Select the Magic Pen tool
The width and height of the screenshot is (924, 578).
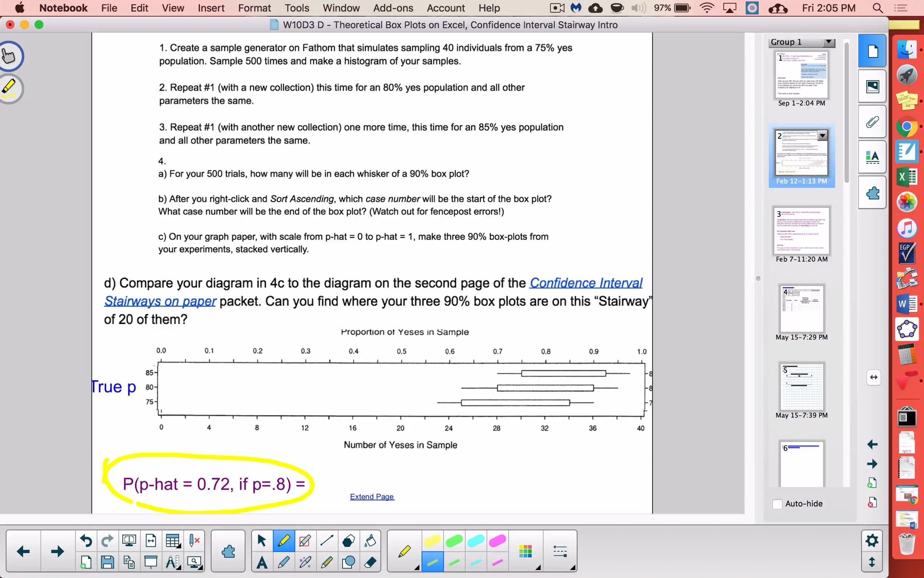click(x=305, y=562)
